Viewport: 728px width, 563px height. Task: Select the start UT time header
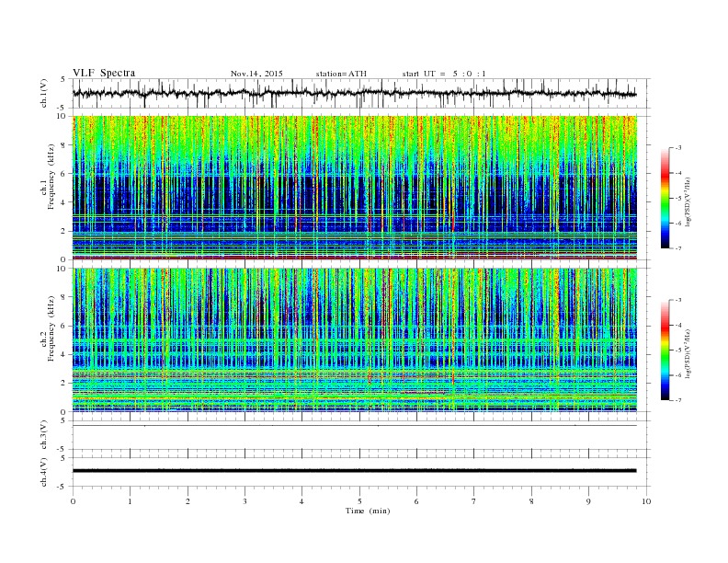444,74
